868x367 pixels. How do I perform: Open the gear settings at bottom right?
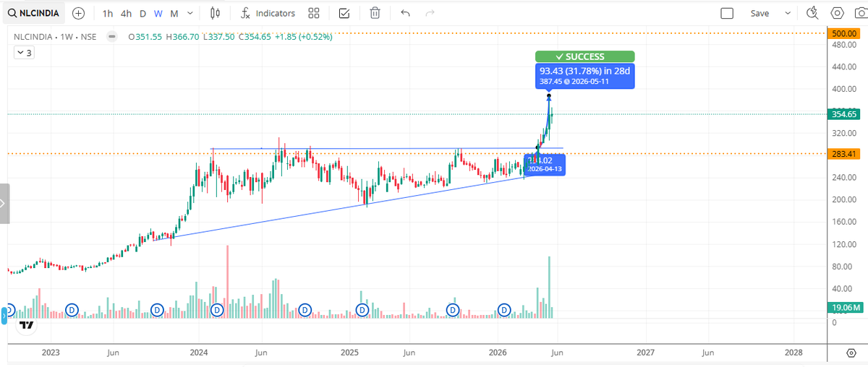850,353
